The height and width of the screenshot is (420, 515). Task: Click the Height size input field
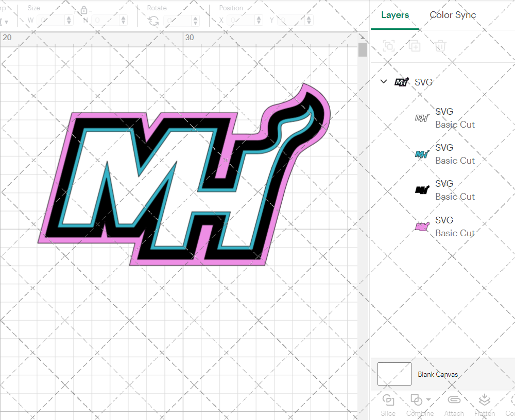[106, 21]
